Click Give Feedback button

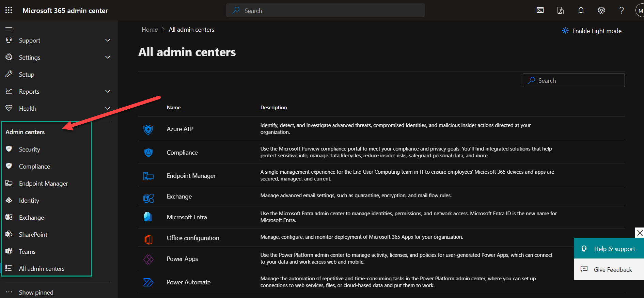click(x=609, y=269)
